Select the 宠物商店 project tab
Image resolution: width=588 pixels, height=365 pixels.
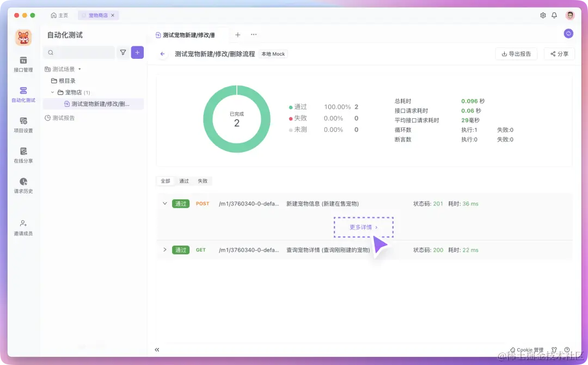point(97,15)
